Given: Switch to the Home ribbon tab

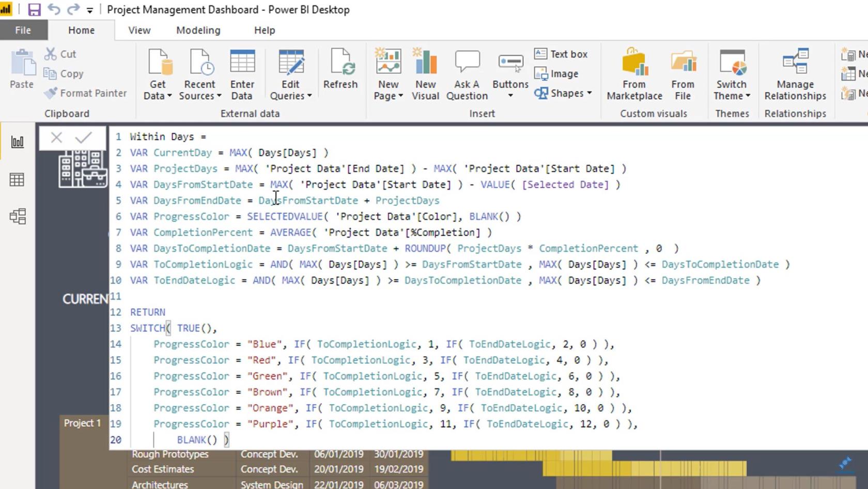Looking at the screenshot, I should click(82, 30).
